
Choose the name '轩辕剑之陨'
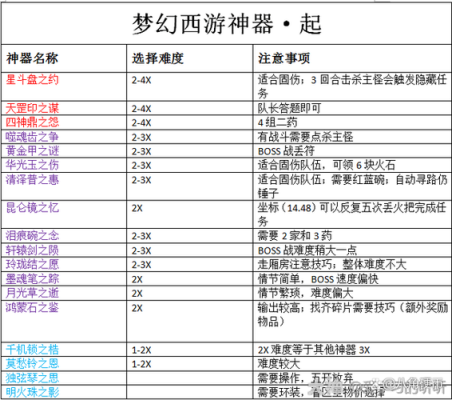point(32,250)
